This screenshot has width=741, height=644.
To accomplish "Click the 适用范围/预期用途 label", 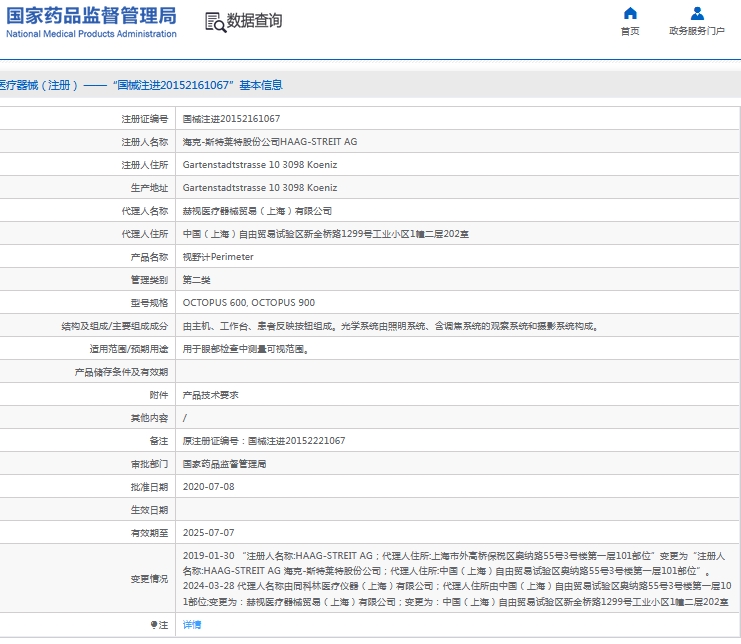I will (129, 349).
